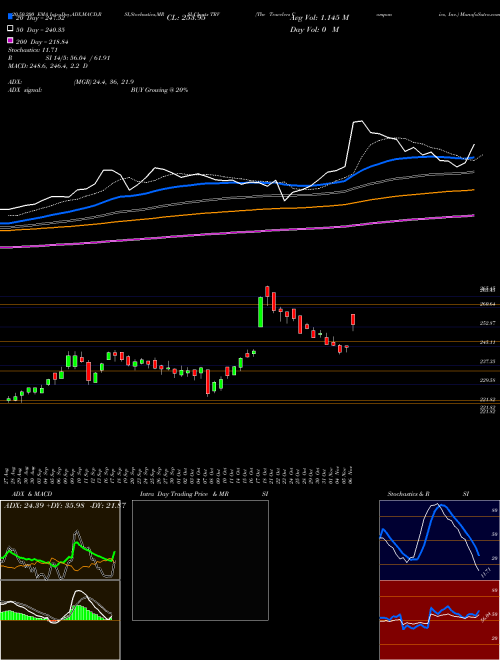Click the 'Intra Day Trading Price & MR' title
Viewport: 500px width, 660px height.
point(184,494)
